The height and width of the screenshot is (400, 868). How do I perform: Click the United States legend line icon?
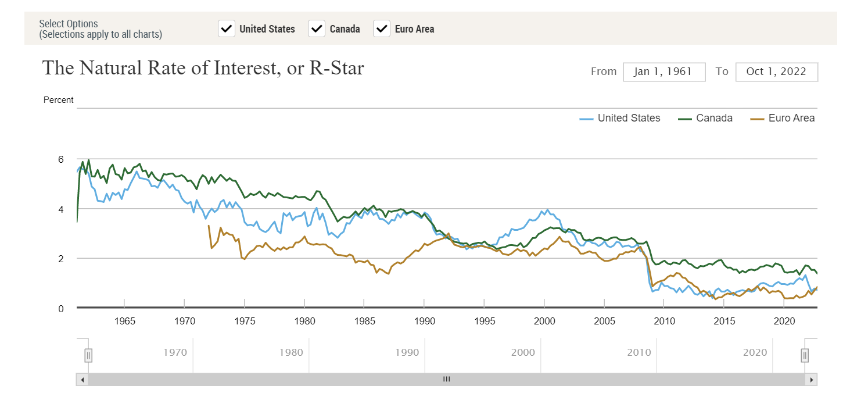coord(587,119)
